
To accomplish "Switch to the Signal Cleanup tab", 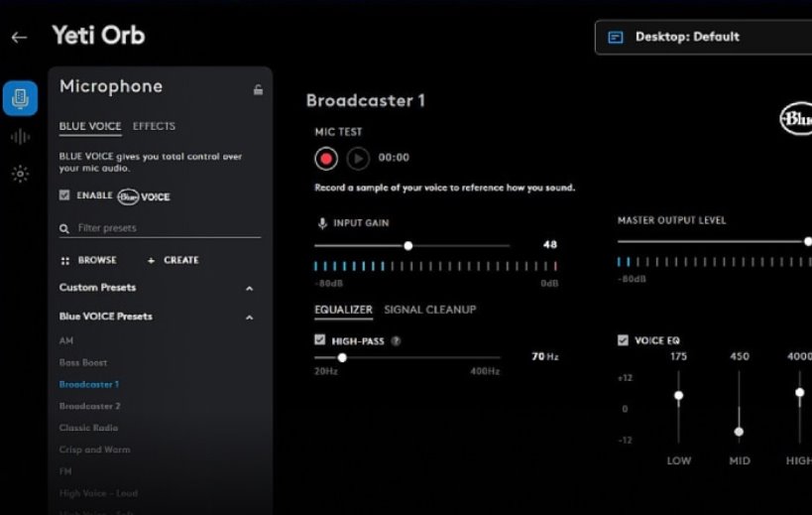I will 429,310.
